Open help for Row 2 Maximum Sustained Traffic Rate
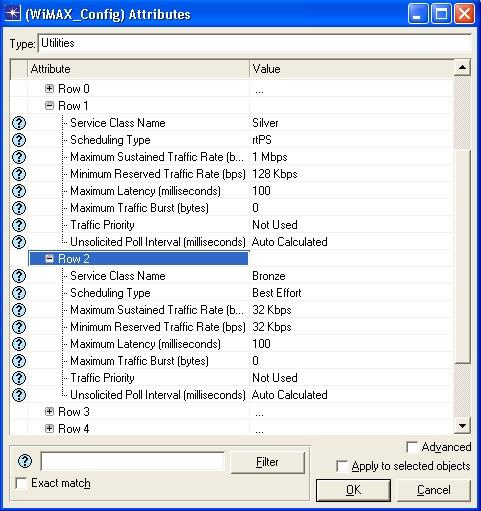The height and width of the screenshot is (511, 481). point(19,310)
